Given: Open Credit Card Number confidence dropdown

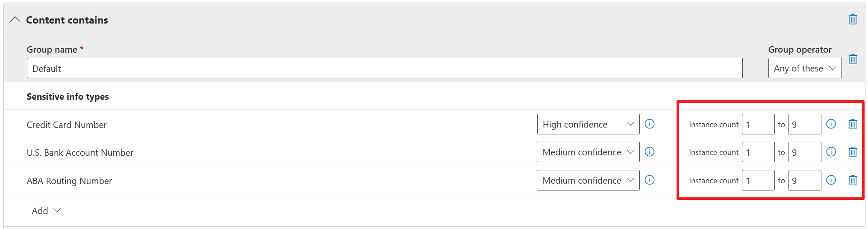Looking at the screenshot, I should [x=588, y=124].
